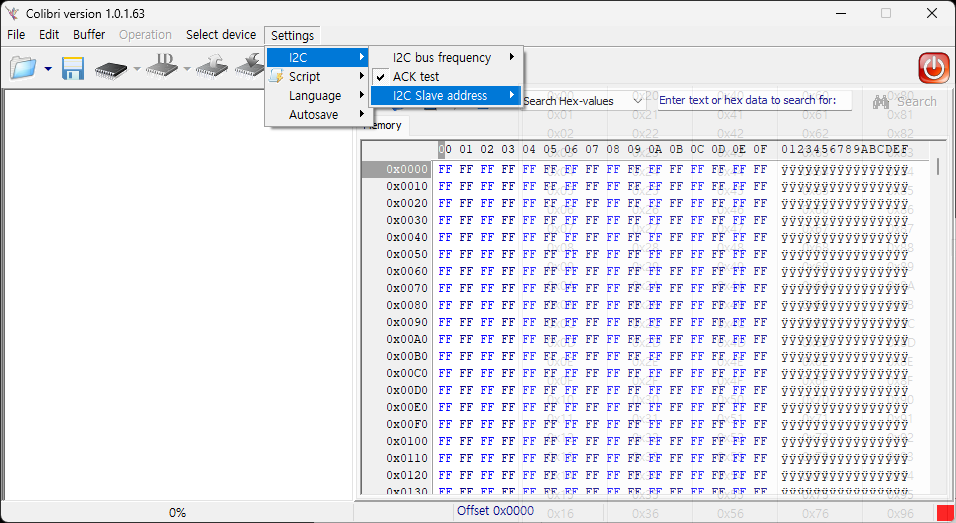
Task: Expand the I2C submenu entry
Action: point(317,57)
